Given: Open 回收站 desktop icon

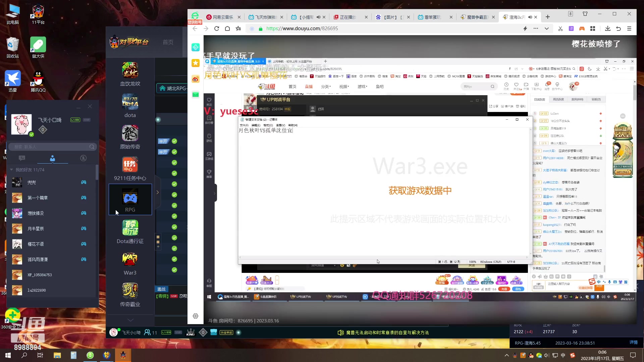Looking at the screenshot, I should [13, 48].
